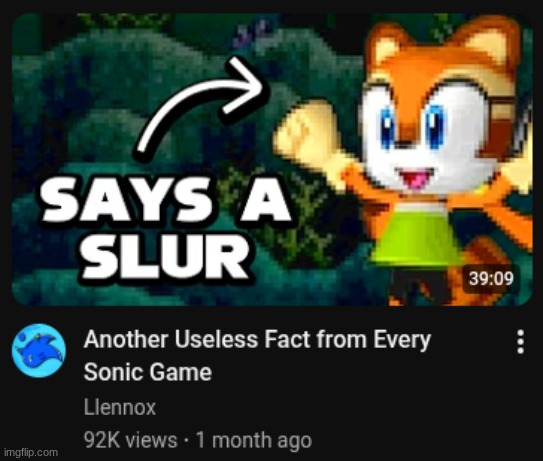Click the word 'SLUR' on the thumbnail
The height and width of the screenshot is (461, 543).
click(166, 256)
